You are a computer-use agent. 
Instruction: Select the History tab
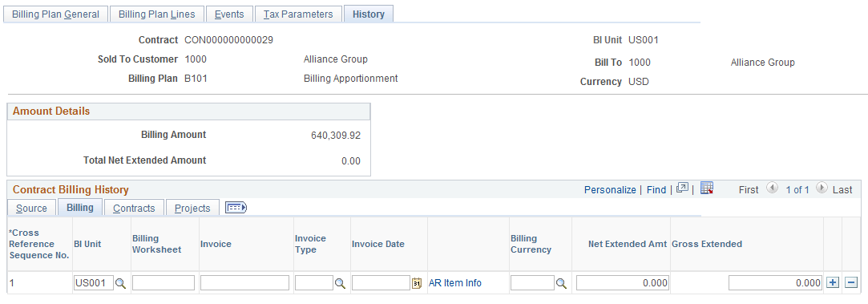click(368, 14)
